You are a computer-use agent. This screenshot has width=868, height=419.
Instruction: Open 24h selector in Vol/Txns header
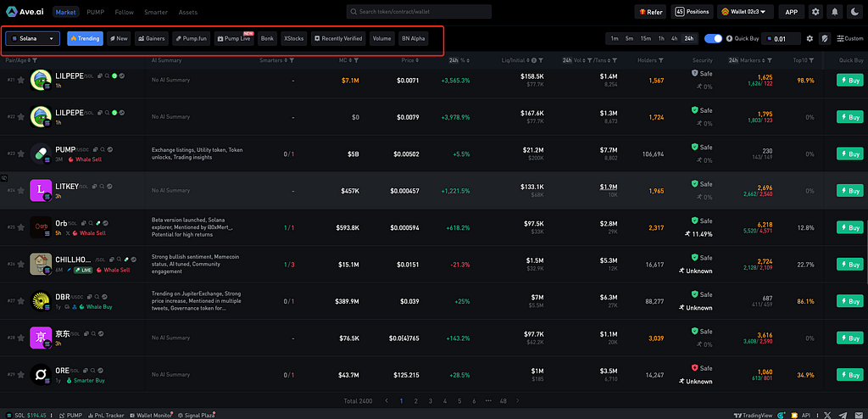(x=568, y=60)
